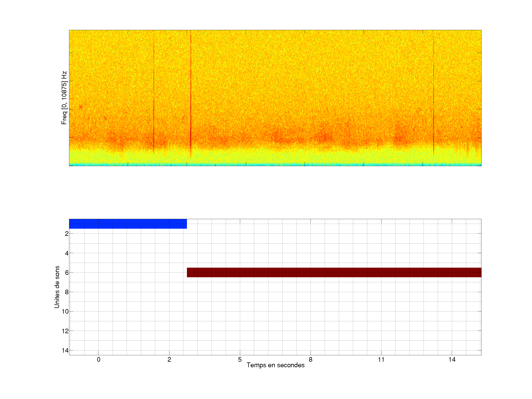The width and height of the screenshot is (532, 399).
Task: Click the x-axis tick label 0
Action: [x=99, y=359]
